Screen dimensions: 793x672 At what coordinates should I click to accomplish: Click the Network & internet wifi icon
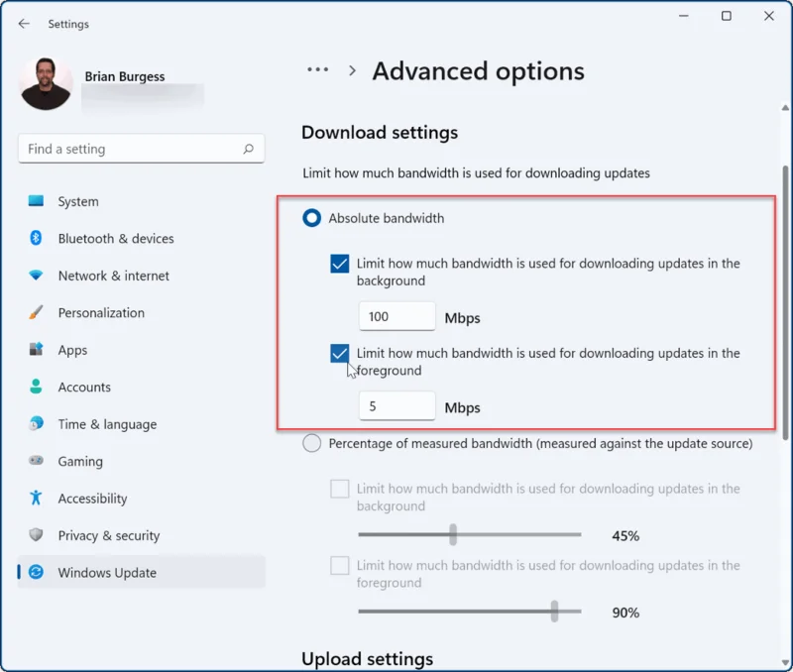pos(36,276)
